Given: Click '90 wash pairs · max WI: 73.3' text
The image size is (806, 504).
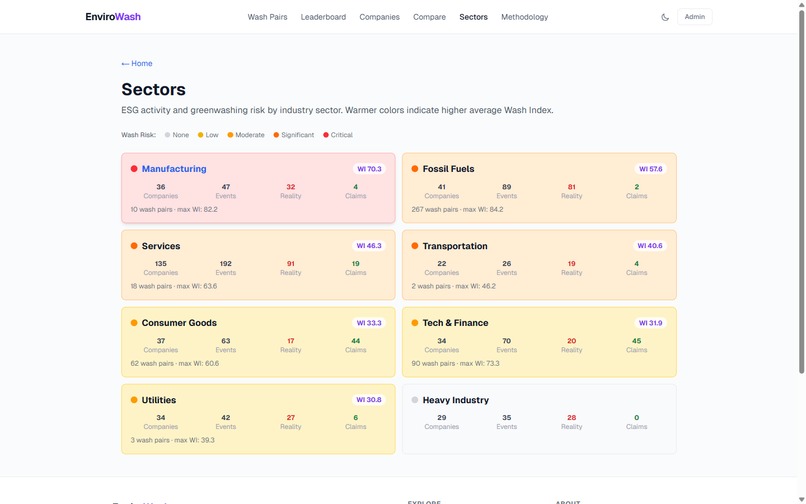Looking at the screenshot, I should pos(455,363).
